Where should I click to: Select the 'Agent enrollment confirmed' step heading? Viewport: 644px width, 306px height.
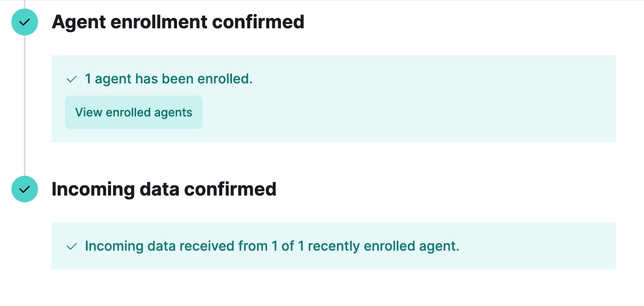click(x=179, y=22)
